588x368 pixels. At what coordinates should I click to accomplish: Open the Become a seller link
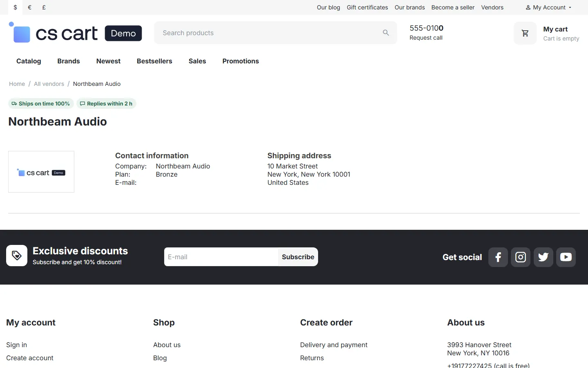(x=453, y=7)
